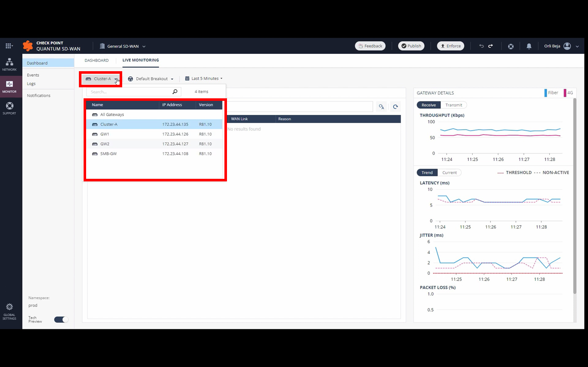Click the Default Breakout steering icon

(131, 79)
